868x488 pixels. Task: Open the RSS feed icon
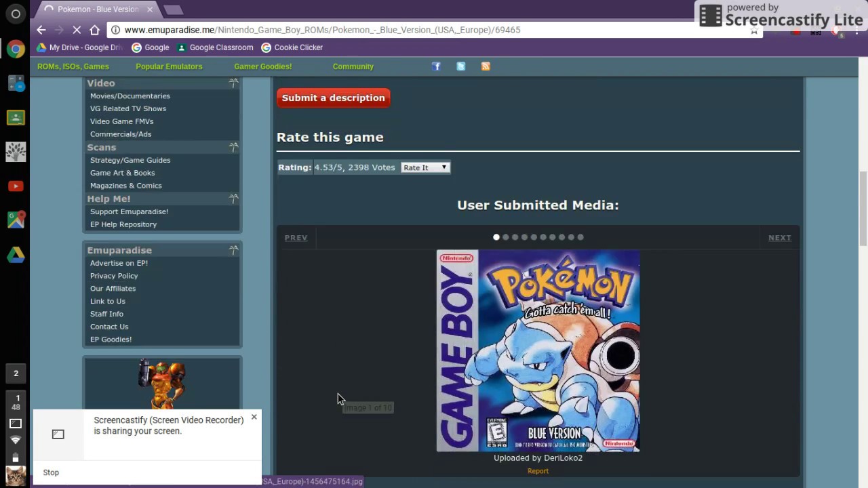pos(486,66)
